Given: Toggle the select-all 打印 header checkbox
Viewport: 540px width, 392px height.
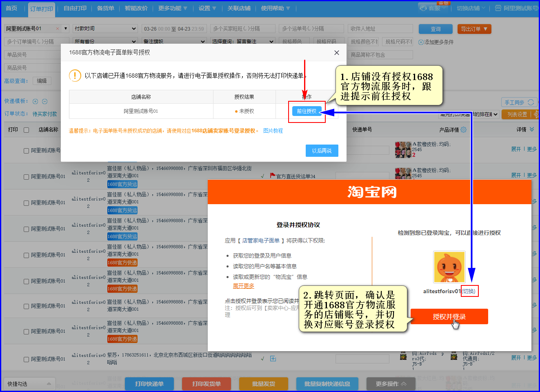Looking at the screenshot, I should 26,130.
